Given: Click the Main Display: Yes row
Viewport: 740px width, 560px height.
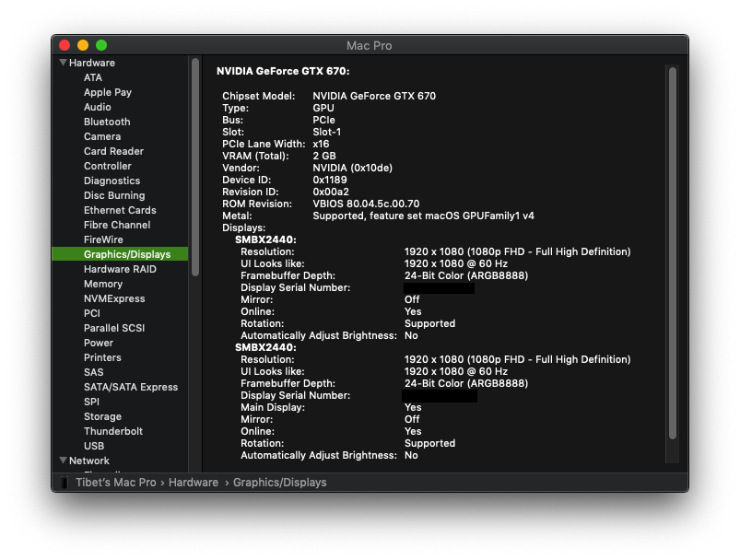Looking at the screenshot, I should click(x=331, y=407).
